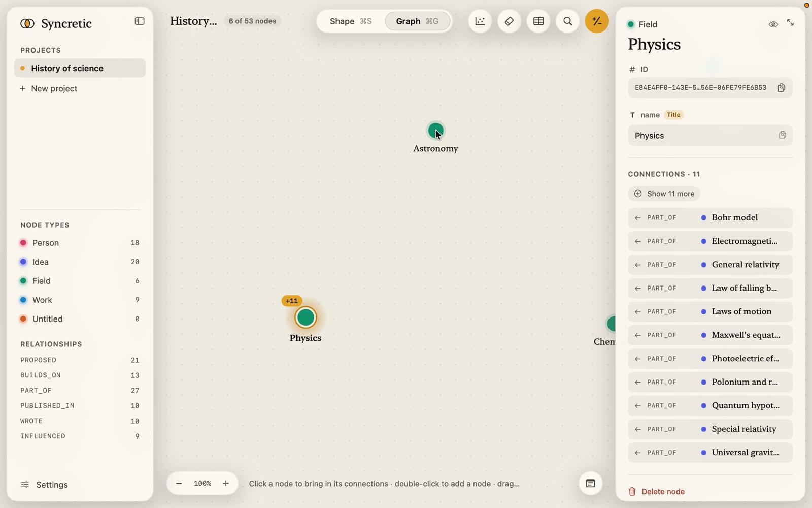The image size is (812, 508).
Task: Collapse the left sidebar panel icon
Action: 140,21
